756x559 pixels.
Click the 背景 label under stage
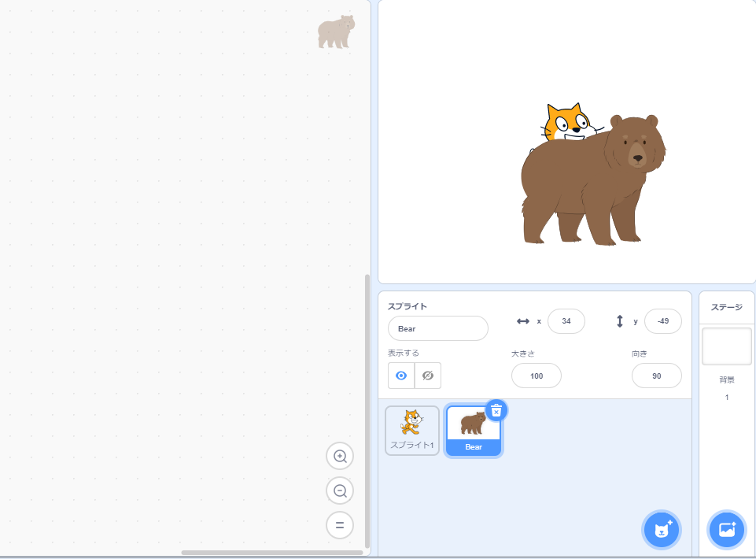[727, 380]
